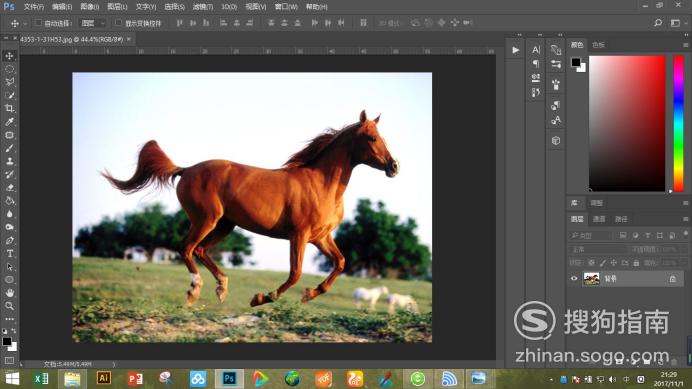Viewport: 692px width, 389px height.
Task: Select the Horizontal Type tool
Action: (9, 254)
